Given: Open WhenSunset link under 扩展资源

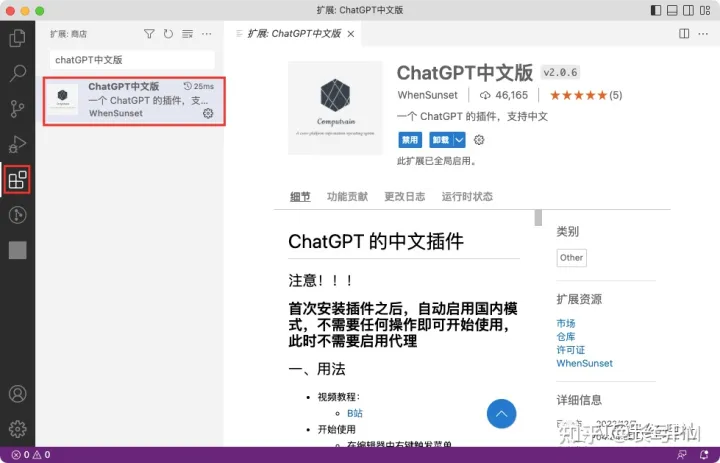Looking at the screenshot, I should (585, 363).
